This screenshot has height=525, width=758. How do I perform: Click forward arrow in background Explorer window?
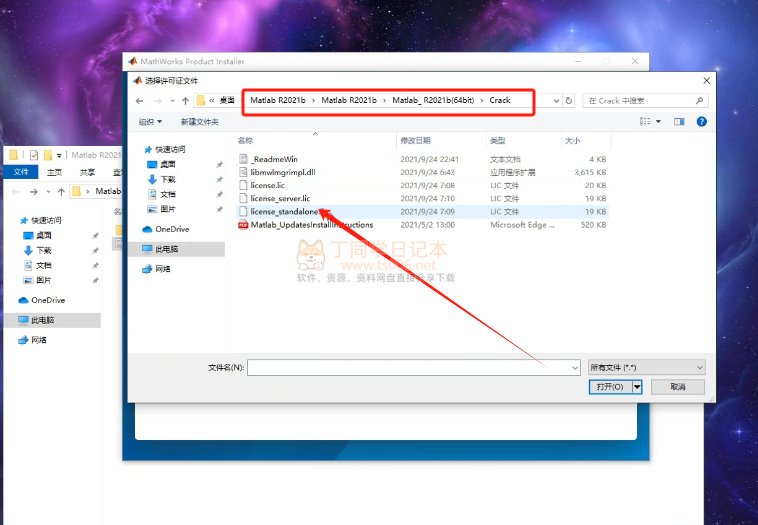coord(33,192)
